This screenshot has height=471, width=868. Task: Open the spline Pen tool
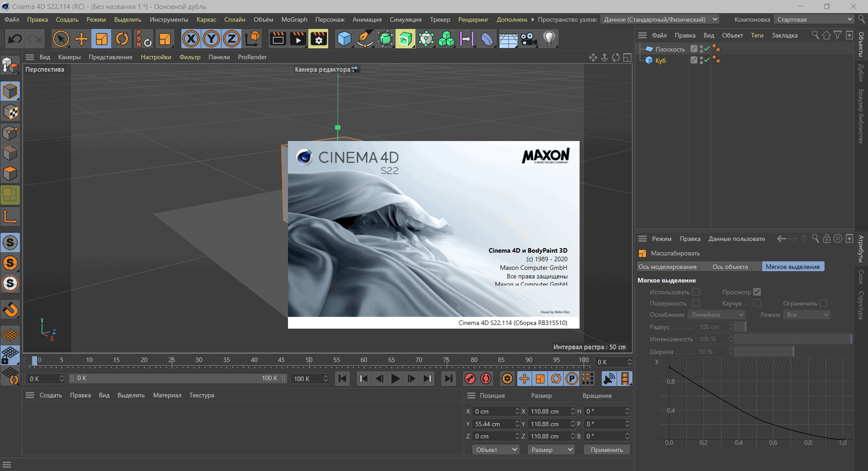click(365, 39)
